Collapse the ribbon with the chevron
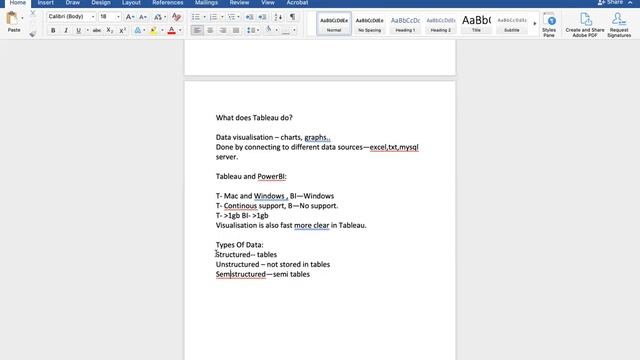 pyautogui.click(x=630, y=2)
